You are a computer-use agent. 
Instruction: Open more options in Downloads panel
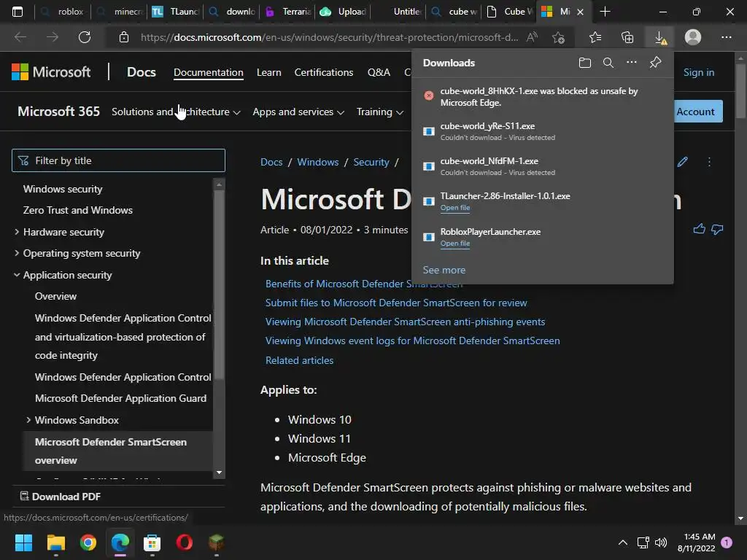click(631, 63)
